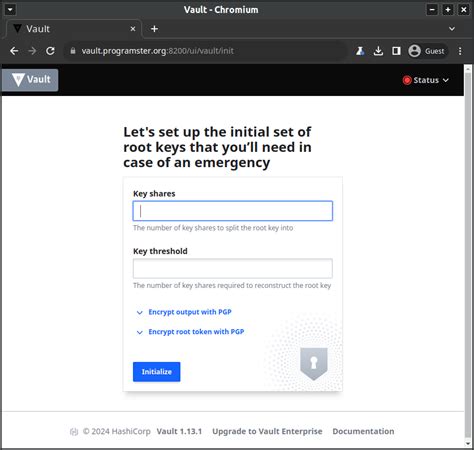Expand Encrypt output with PGP section

point(184,312)
